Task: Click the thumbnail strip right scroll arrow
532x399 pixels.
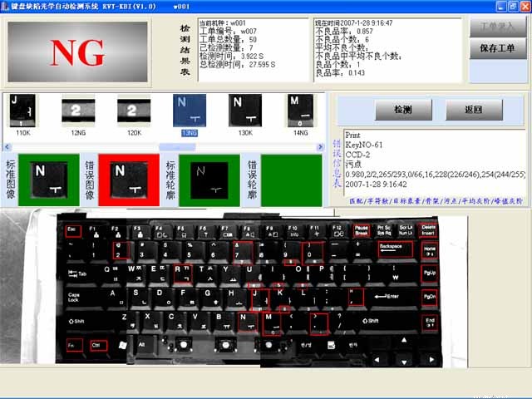Action: 320,147
